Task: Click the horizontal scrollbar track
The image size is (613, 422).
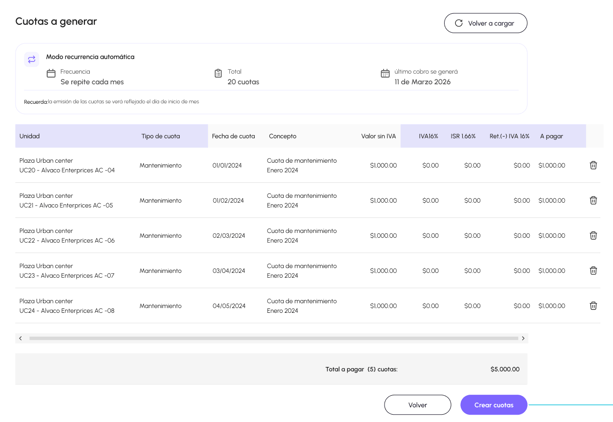Action: click(x=274, y=338)
